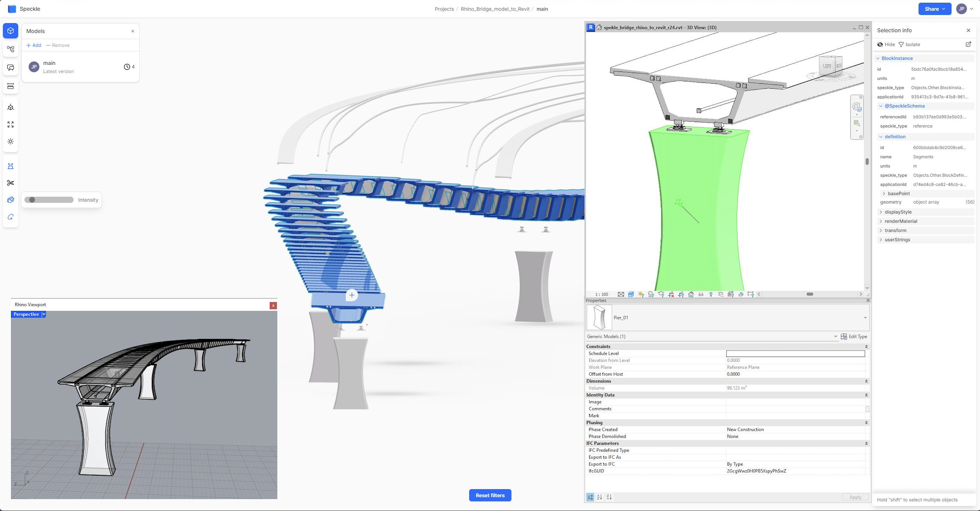980x511 pixels.
Task: Go to Projects breadcrumb
Action: click(444, 9)
